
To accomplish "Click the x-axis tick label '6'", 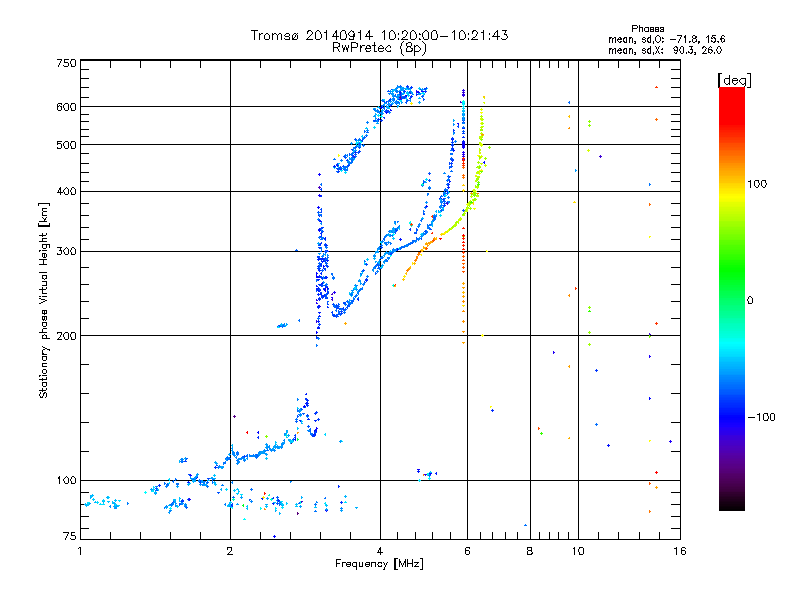I will (467, 551).
